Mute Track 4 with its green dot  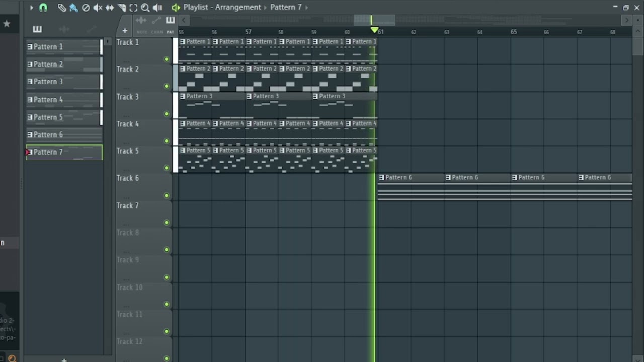pos(167,141)
